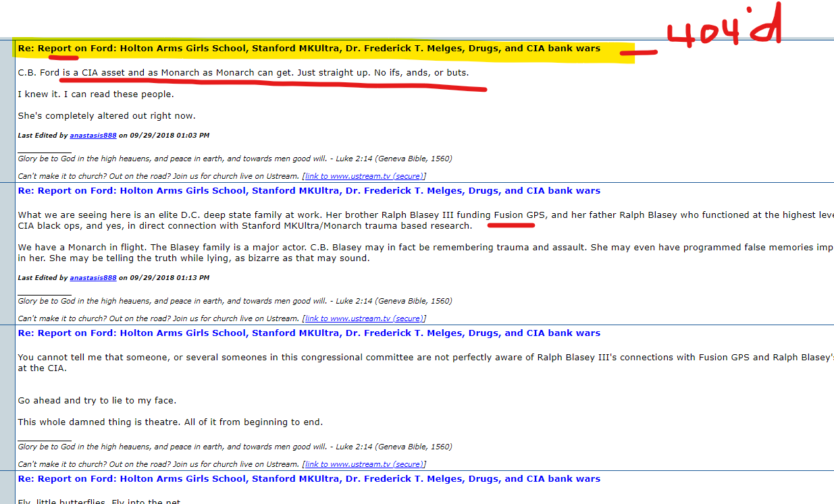Click "Glory be to God" signature under 01:03 PM edit
The width and height of the screenshot is (834, 504).
235,159
